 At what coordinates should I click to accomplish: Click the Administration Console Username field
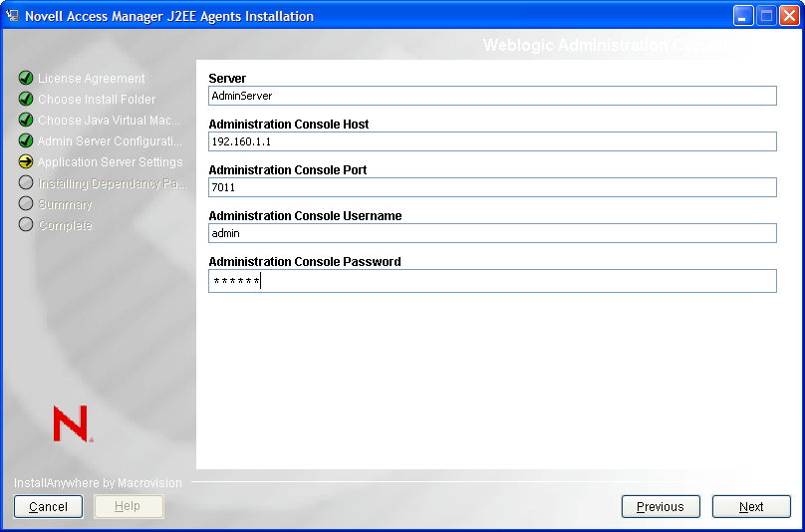(x=492, y=233)
